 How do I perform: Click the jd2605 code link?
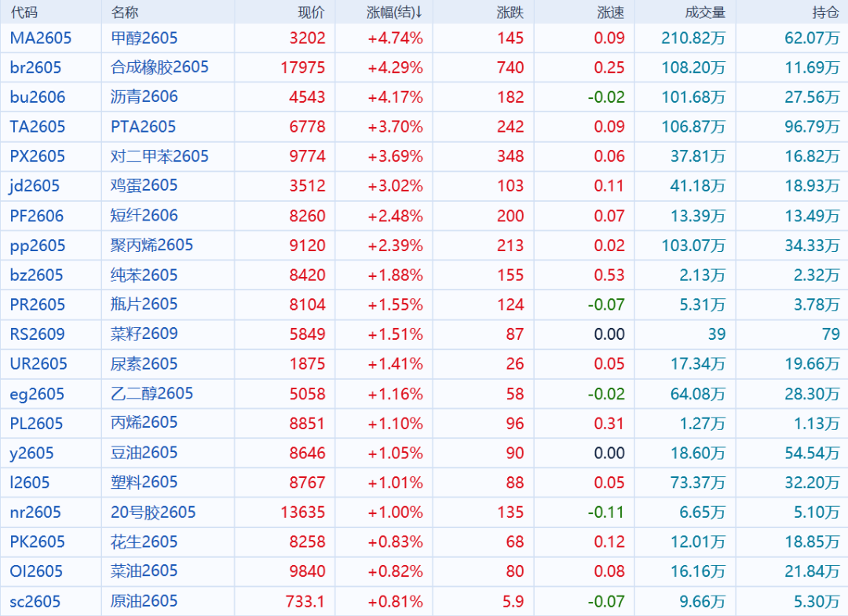(x=35, y=186)
